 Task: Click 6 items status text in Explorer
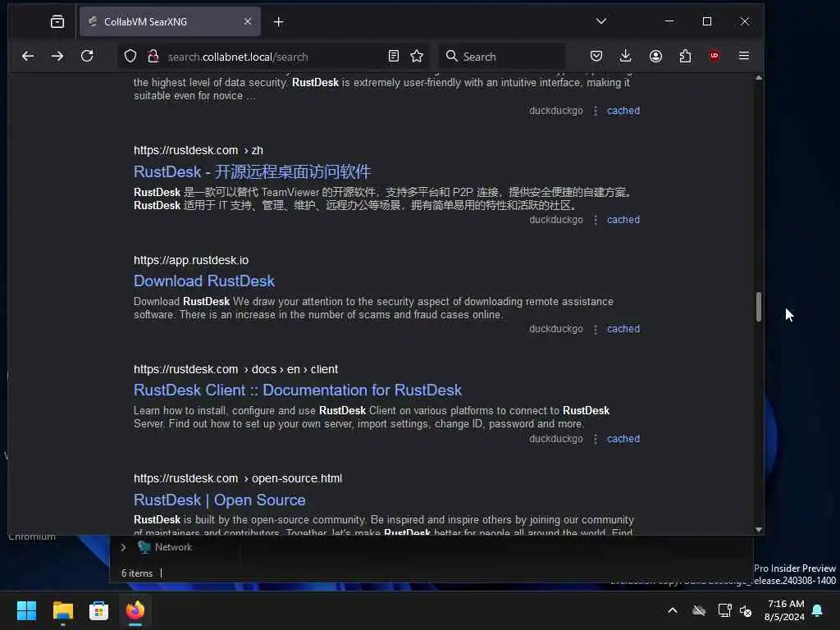pyautogui.click(x=137, y=573)
